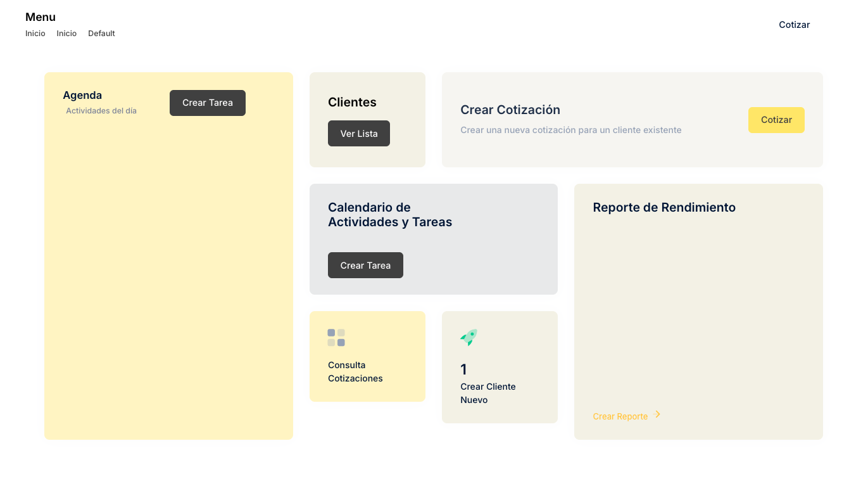
Task: Select the Default breadcrumb item
Action: (101, 34)
